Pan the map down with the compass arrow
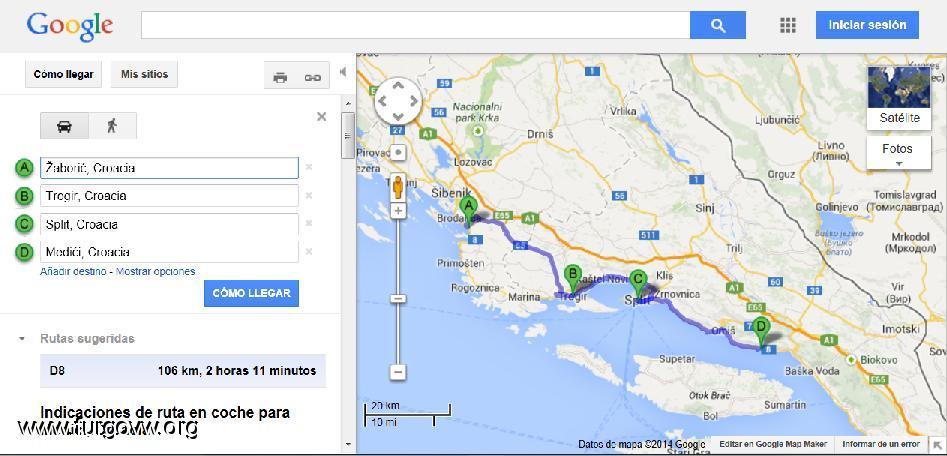 point(398,115)
